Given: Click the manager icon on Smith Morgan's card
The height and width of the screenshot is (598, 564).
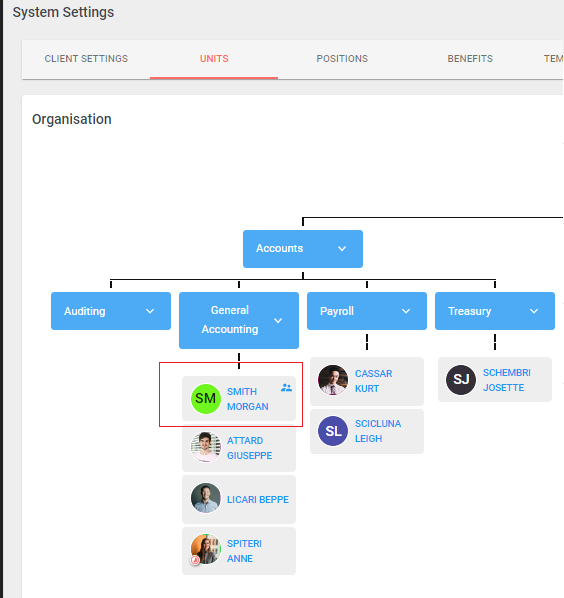Looking at the screenshot, I should point(286,388).
